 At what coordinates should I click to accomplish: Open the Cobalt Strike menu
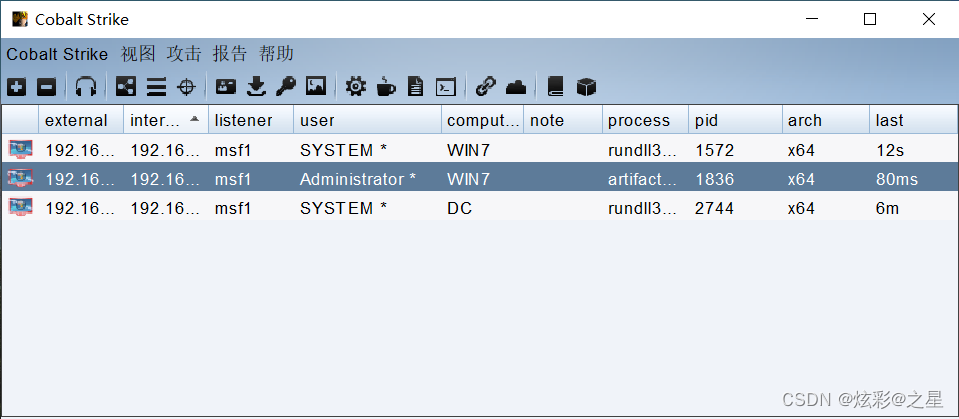click(57, 54)
